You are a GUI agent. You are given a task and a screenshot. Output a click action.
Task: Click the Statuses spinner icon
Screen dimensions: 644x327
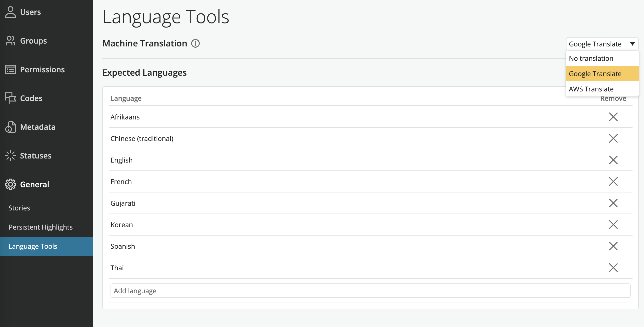click(x=10, y=156)
